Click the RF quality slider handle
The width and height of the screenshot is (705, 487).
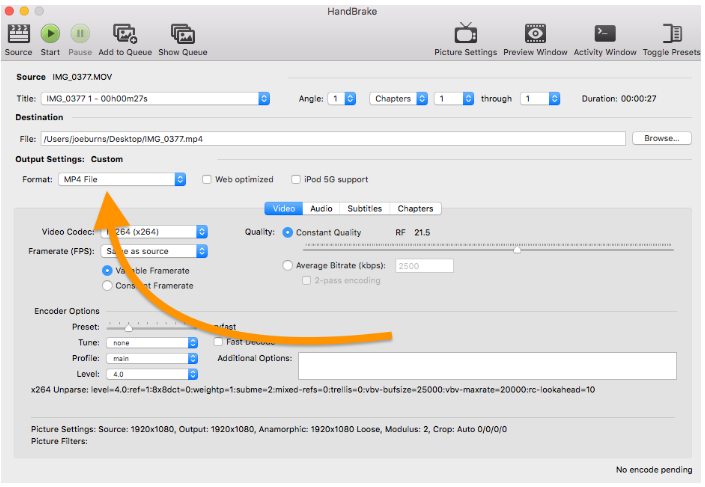(517, 249)
